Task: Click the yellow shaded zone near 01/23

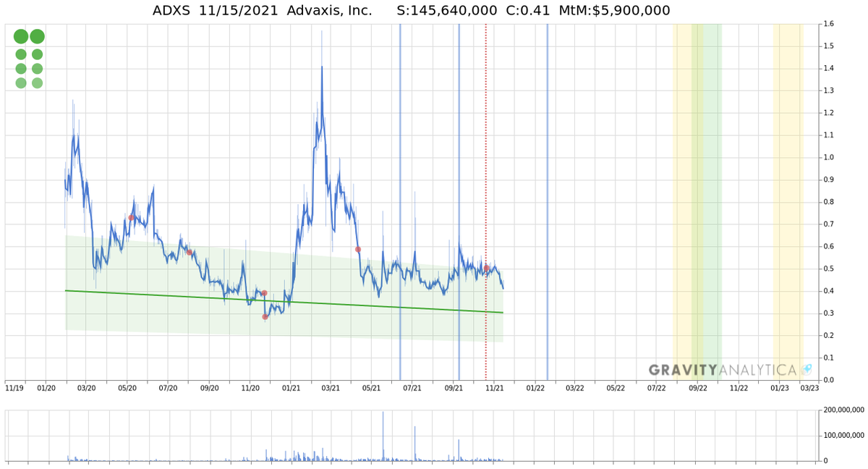Action: 788,203
